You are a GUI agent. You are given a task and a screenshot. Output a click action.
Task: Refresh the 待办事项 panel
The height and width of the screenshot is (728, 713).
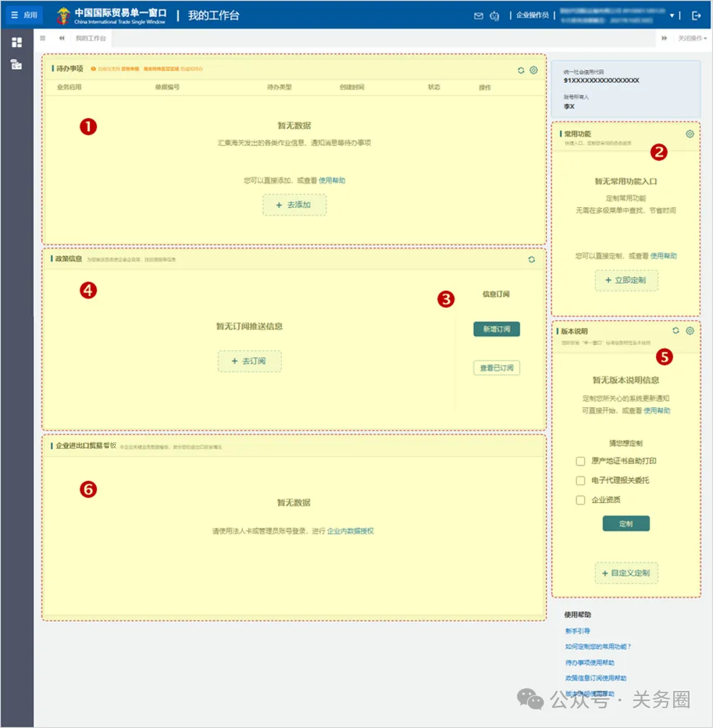(x=521, y=70)
